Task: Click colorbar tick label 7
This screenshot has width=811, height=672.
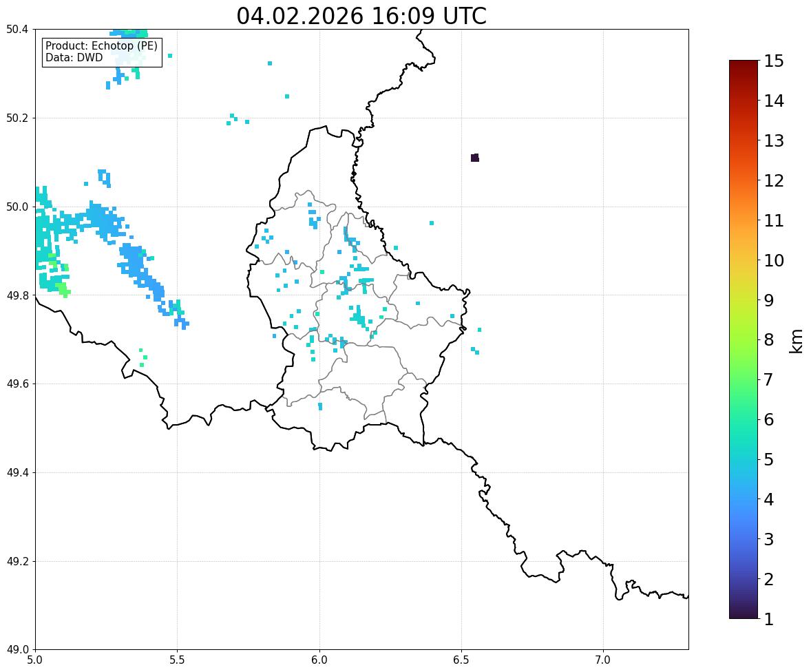Action: tap(769, 379)
